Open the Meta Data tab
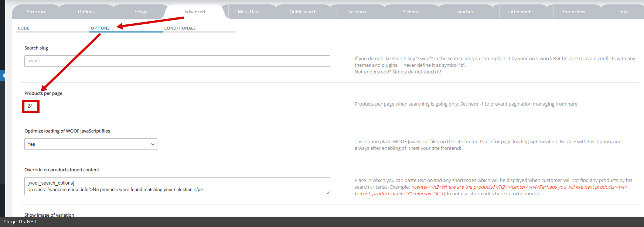The image size is (644, 227). click(249, 12)
